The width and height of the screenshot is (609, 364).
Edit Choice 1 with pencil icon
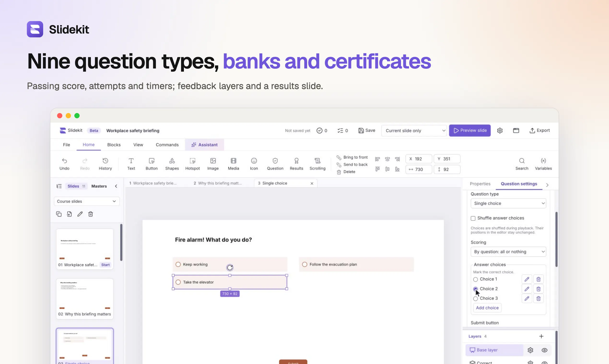pos(527,279)
